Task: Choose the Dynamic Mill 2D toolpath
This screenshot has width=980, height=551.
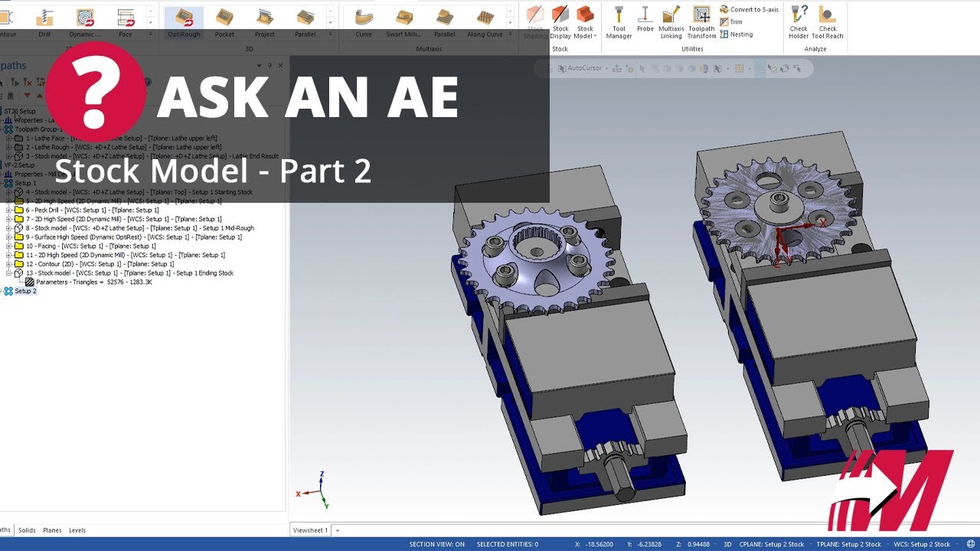Action: click(84, 23)
